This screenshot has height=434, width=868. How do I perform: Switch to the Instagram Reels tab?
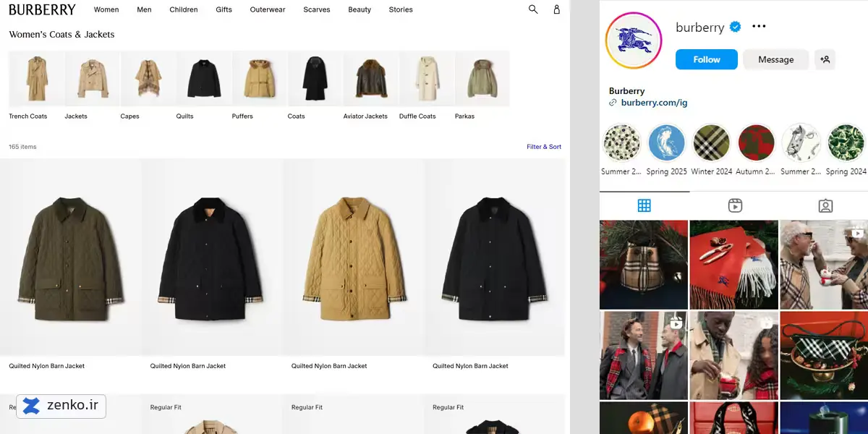pyautogui.click(x=735, y=205)
